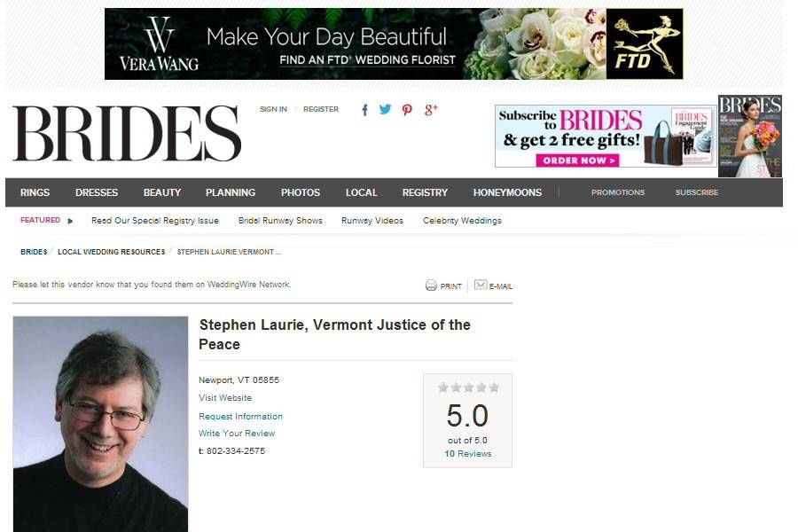The height and width of the screenshot is (532, 798).
Task: Open the Pinterest icon in header
Action: point(407,110)
